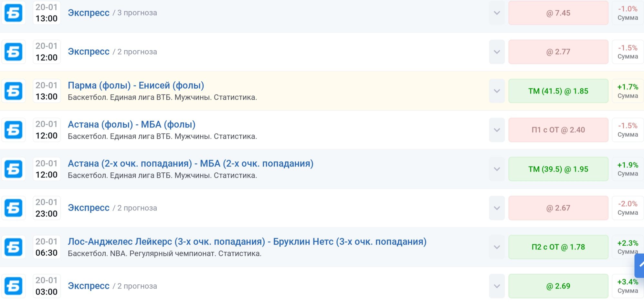Open Астана (фолы) - МБА (фолы) link
The width and height of the screenshot is (644, 305).
[132, 125]
